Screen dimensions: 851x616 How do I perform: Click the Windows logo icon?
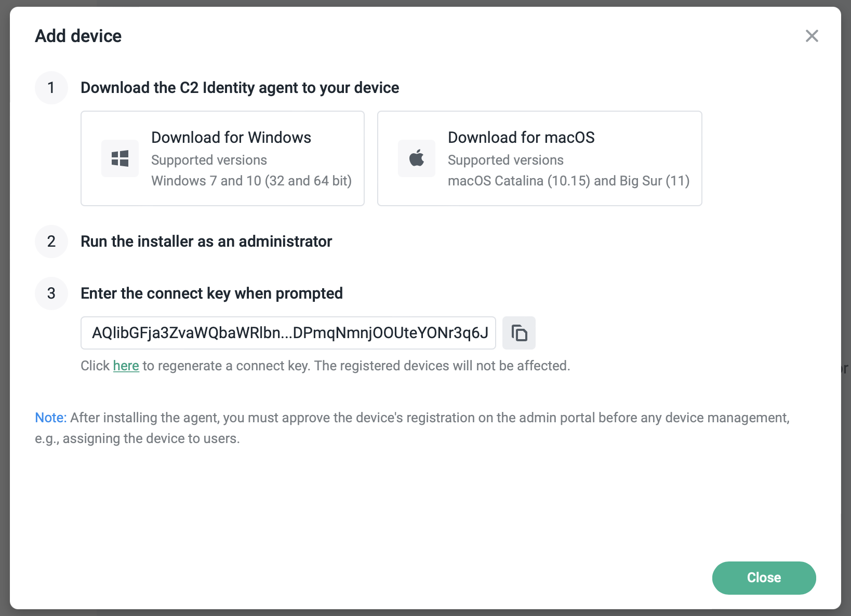119,158
